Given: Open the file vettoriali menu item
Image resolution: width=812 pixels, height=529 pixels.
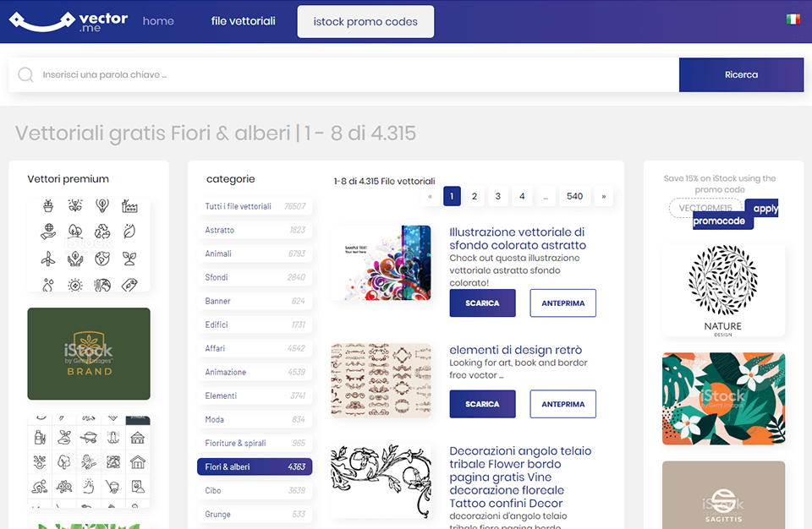Looking at the screenshot, I should [x=243, y=21].
